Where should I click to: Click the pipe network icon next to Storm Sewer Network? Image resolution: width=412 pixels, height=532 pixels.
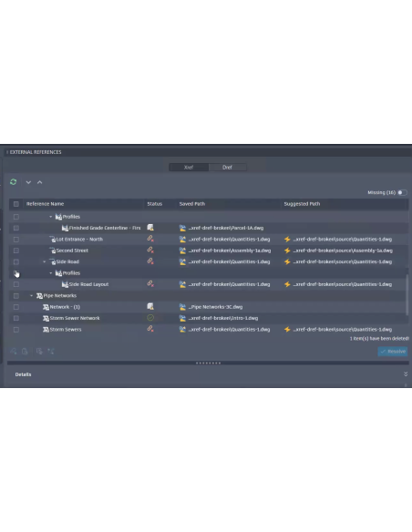pos(46,318)
